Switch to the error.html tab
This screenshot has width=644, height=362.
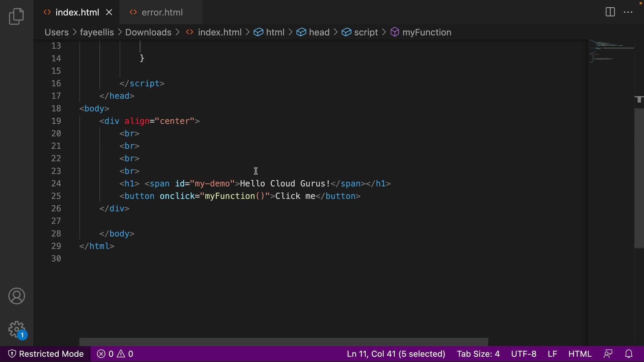162,12
